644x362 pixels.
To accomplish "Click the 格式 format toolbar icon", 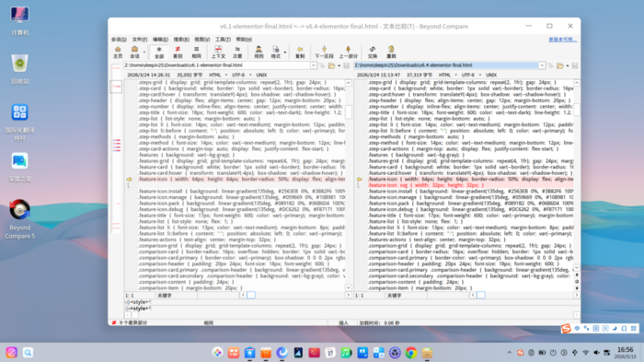I will [276, 52].
